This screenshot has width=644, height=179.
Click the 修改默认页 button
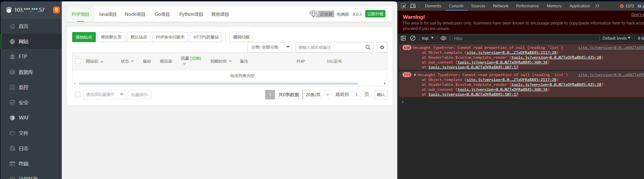click(111, 37)
